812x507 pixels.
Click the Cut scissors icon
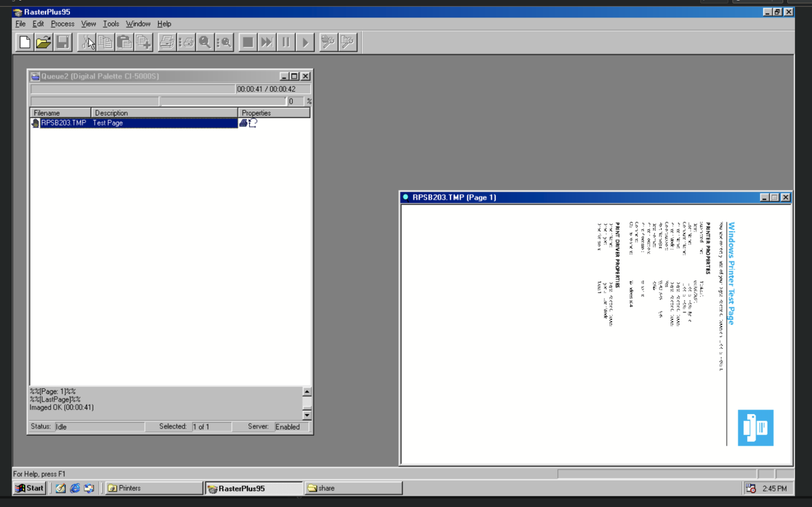(87, 43)
